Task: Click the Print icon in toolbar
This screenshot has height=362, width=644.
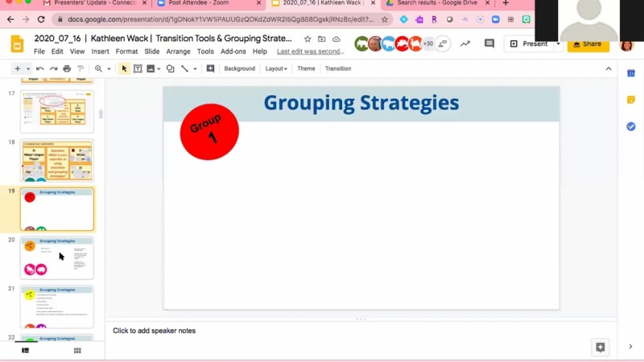Action: 66,69
